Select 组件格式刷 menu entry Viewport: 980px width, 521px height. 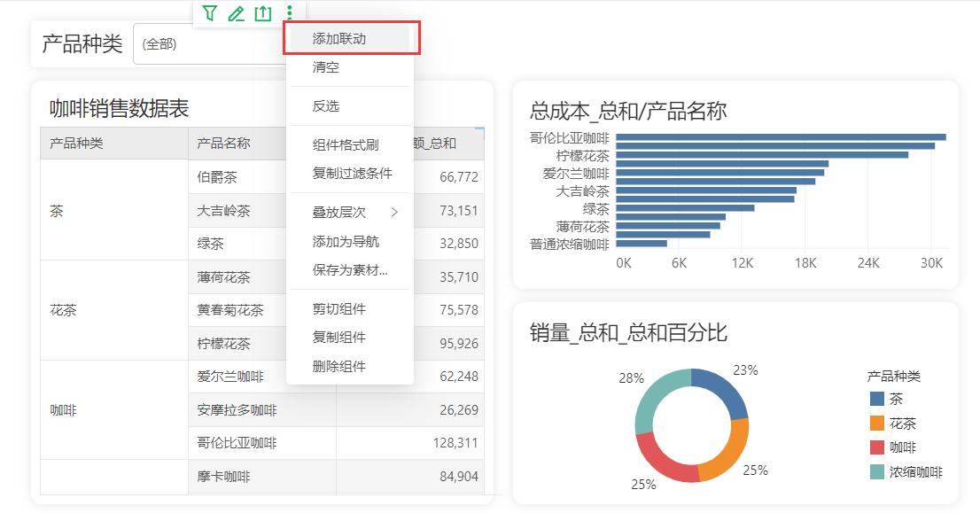coord(346,145)
